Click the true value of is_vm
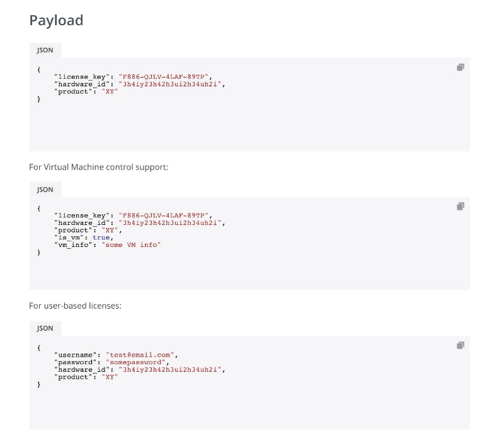Screen dimensions: 504x448 [x=101, y=238]
